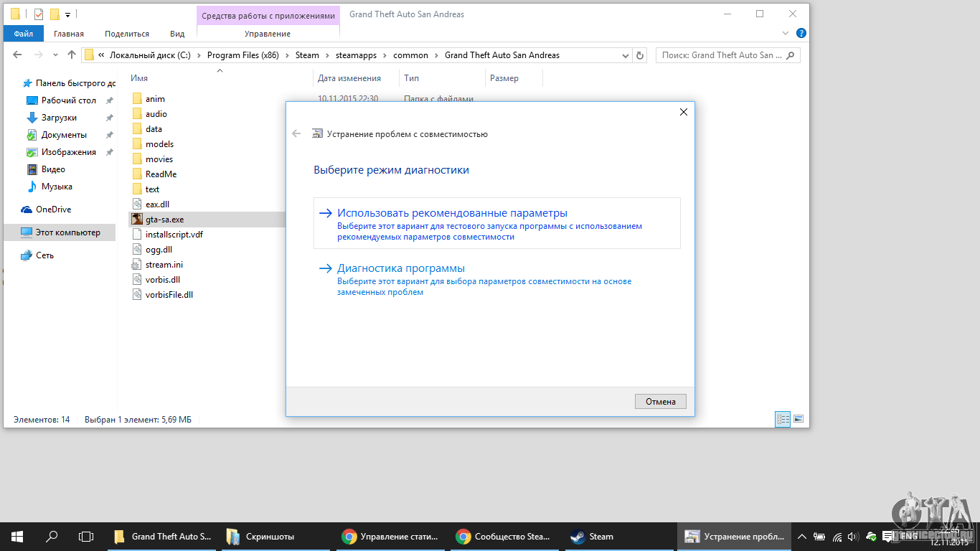Choose Диагностика программы option
Image resolution: width=980 pixels, height=551 pixels.
tap(496, 278)
